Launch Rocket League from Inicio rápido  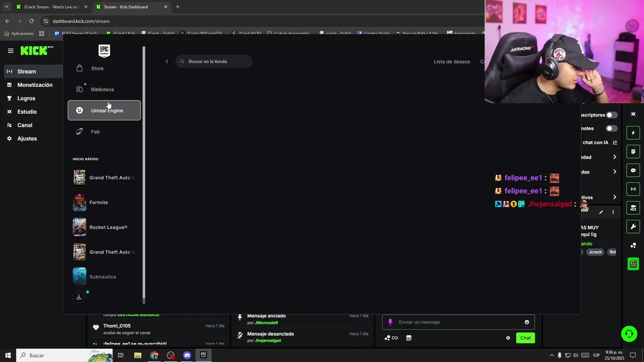tap(104, 227)
